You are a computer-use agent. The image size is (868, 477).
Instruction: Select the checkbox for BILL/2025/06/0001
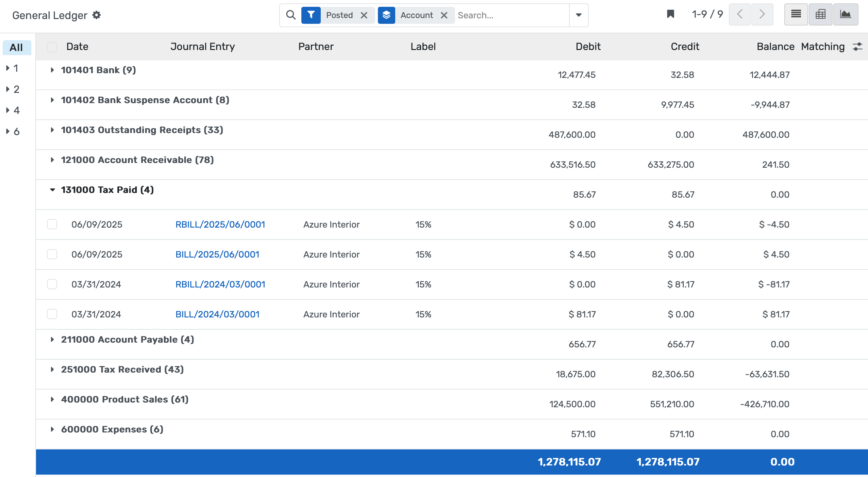(52, 254)
